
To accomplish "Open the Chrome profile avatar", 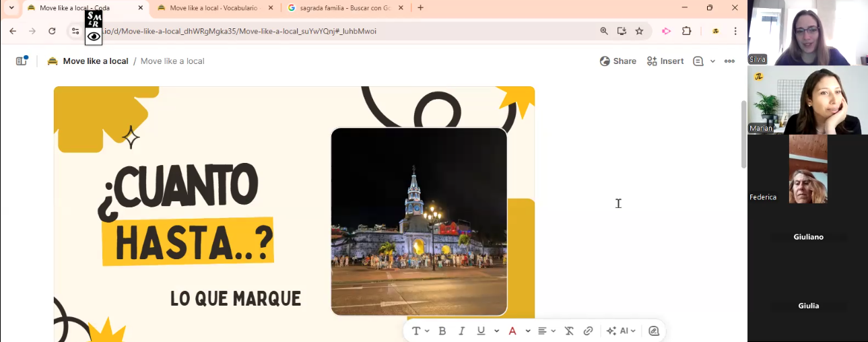I will (715, 31).
